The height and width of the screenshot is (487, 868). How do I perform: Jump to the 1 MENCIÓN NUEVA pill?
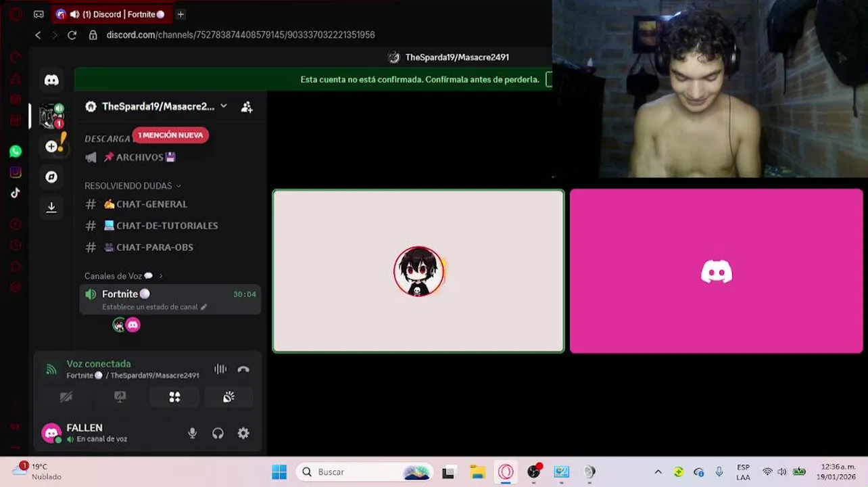coord(170,135)
